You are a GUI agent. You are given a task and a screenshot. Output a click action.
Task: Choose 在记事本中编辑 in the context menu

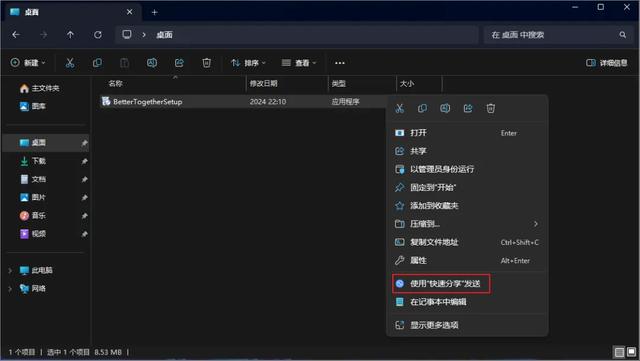tap(467, 302)
